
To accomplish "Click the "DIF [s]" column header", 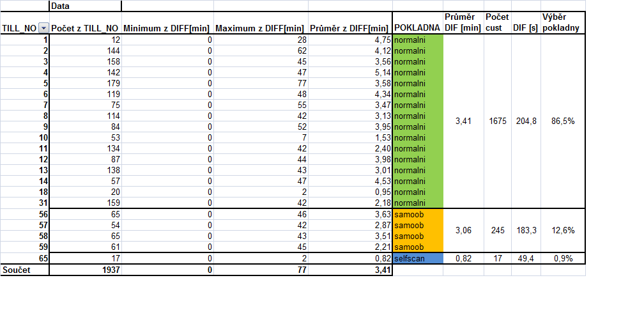I will 525,28.
